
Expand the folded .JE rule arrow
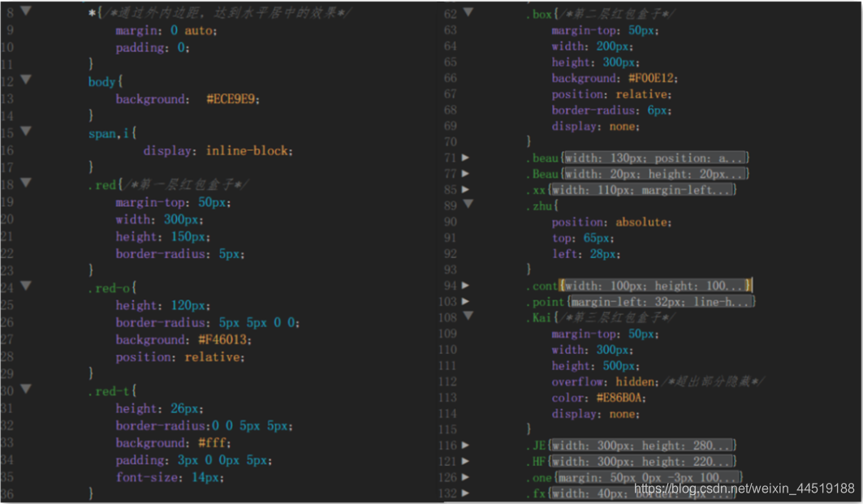(x=466, y=445)
